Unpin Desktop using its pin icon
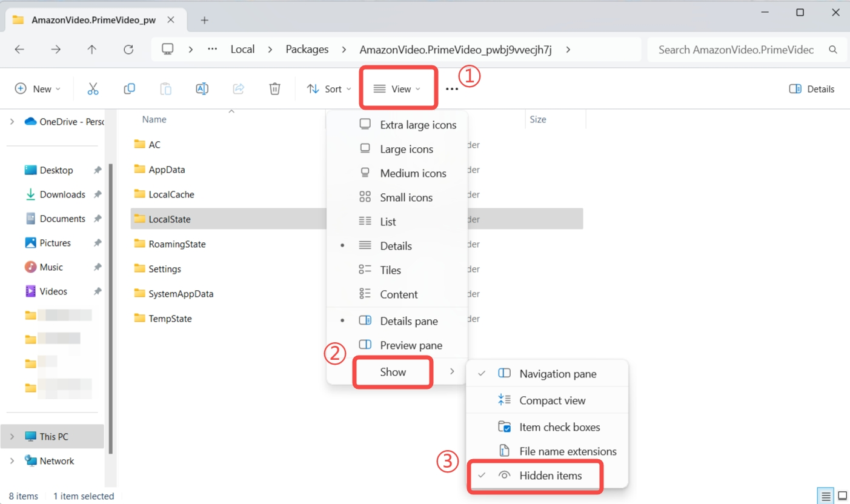The width and height of the screenshot is (850, 504). 97,170
